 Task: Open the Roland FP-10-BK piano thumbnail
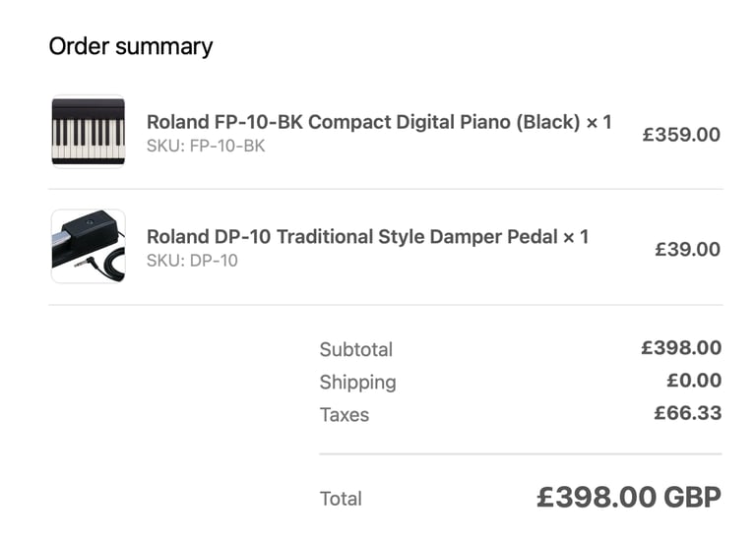tap(89, 132)
